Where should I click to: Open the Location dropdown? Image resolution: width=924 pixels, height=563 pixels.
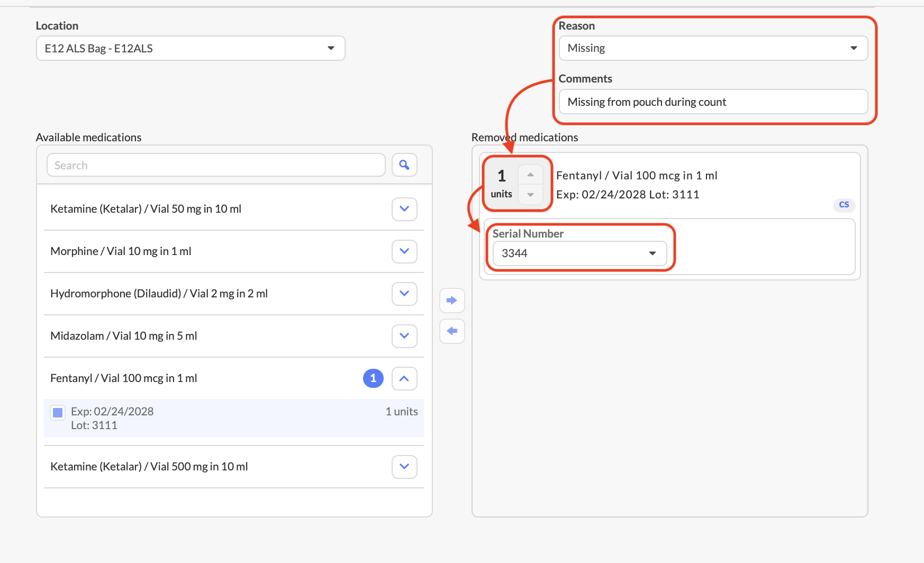tap(191, 48)
